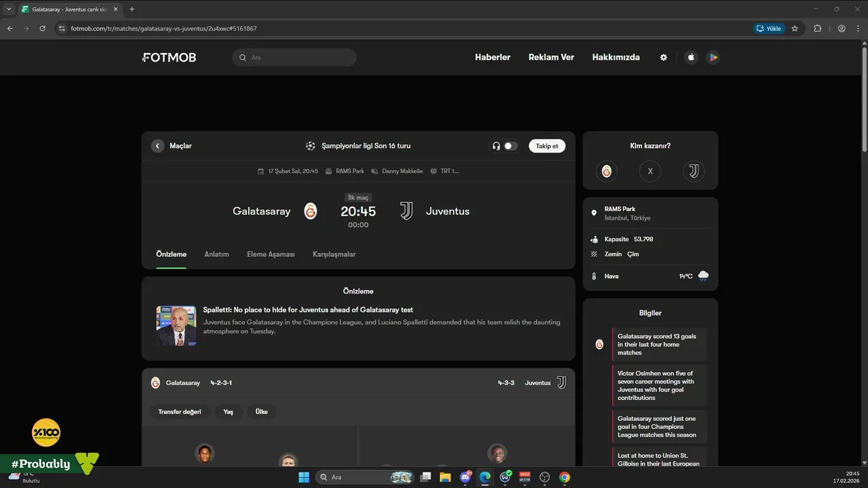Click fact 'Galatasaray scored just one goal'
The width and height of the screenshot is (868, 488).
tap(659, 427)
